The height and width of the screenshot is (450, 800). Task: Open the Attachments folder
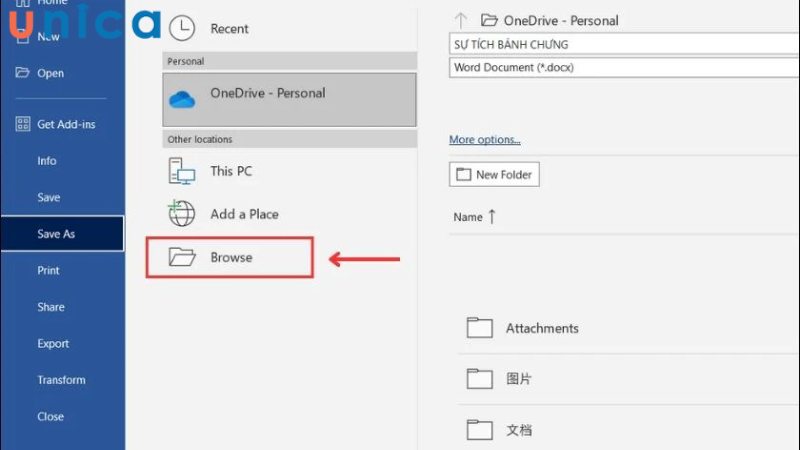pyautogui.click(x=542, y=328)
